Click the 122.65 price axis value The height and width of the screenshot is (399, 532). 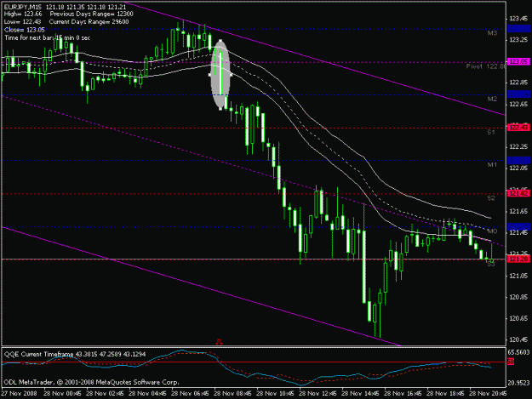518,104
